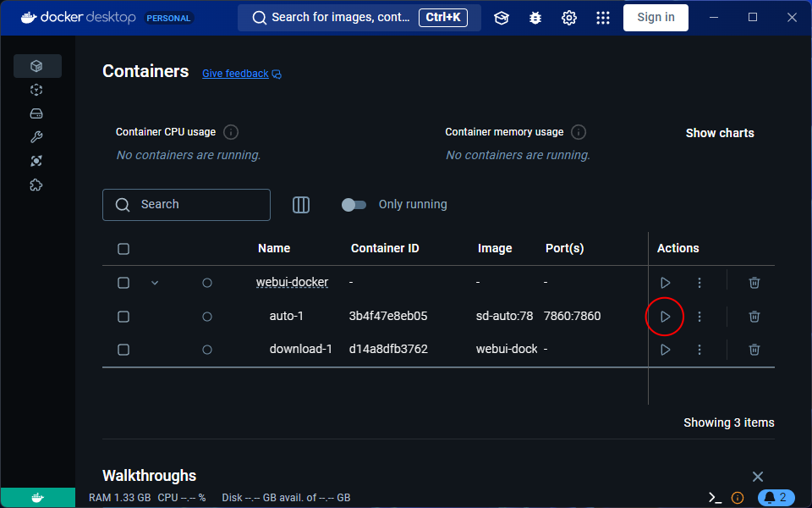Open the Troubleshoot bug icon
812x508 pixels.
pyautogui.click(x=535, y=18)
